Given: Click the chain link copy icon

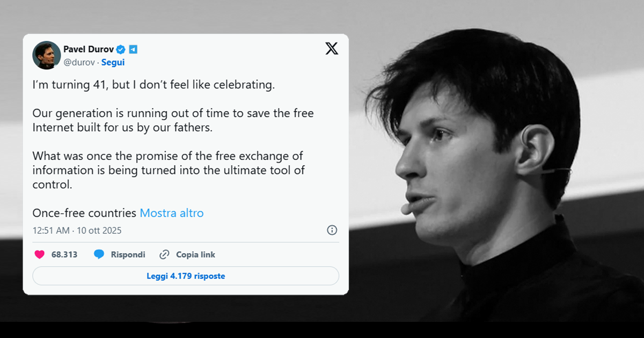Looking at the screenshot, I should click(165, 255).
